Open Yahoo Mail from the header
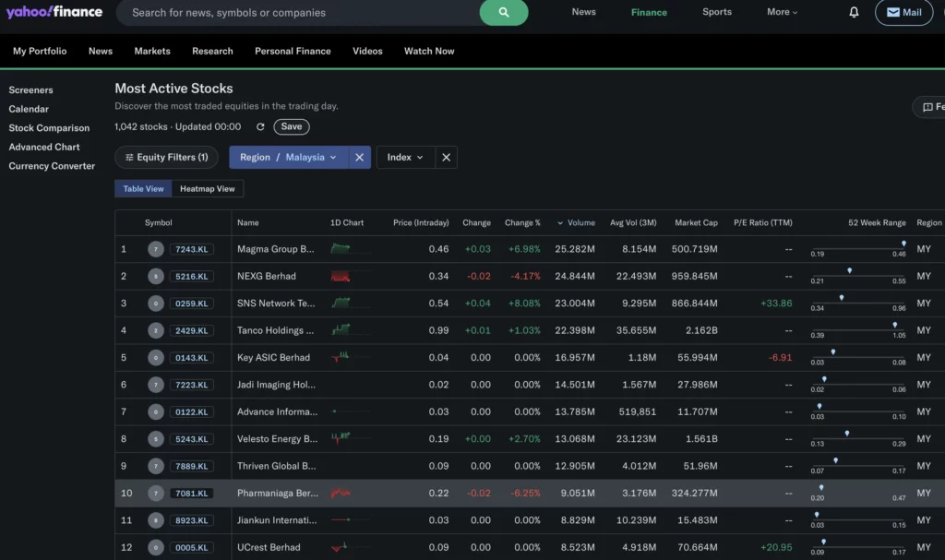945x560 pixels. [904, 12]
